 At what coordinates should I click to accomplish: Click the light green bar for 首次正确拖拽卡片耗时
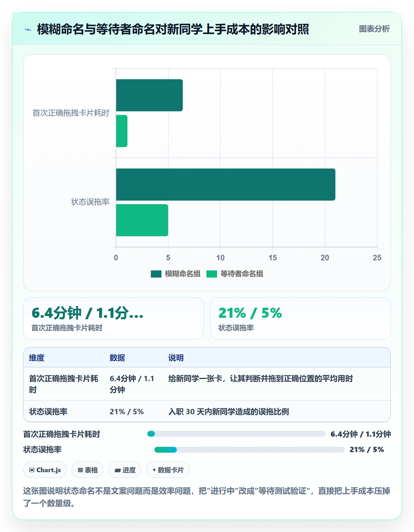pos(122,131)
